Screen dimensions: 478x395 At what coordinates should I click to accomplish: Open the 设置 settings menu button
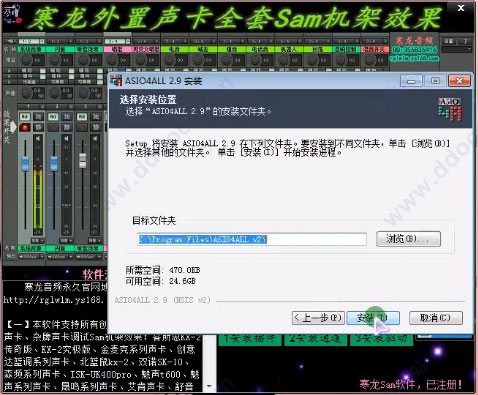pyautogui.click(x=449, y=41)
